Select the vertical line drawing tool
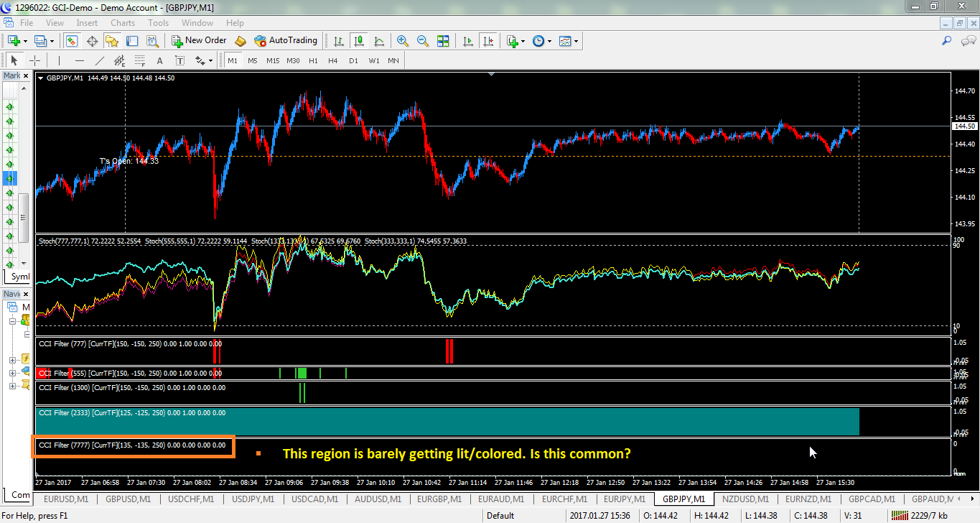 coord(60,61)
